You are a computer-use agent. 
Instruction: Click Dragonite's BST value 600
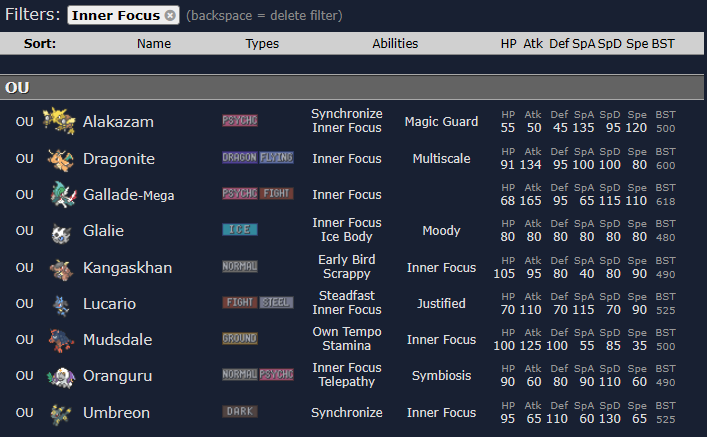pyautogui.click(x=666, y=166)
